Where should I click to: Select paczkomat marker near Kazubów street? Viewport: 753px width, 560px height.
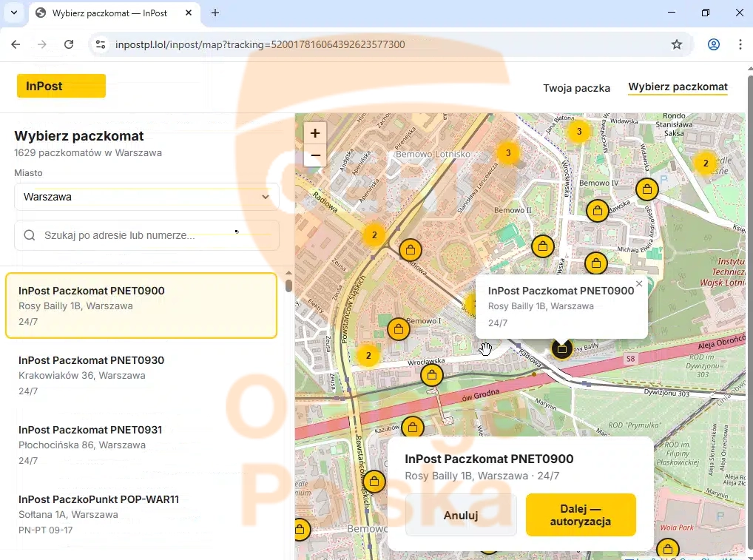pos(412,427)
